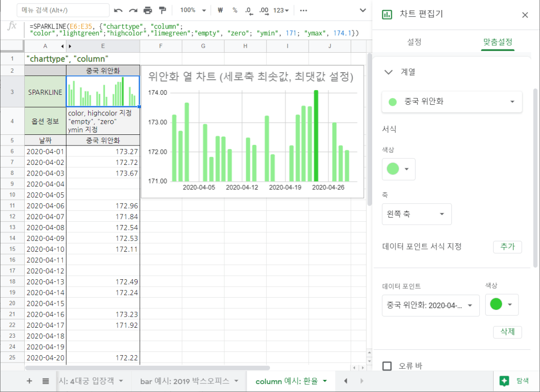Apply currency format with ₩ icon

pyautogui.click(x=220, y=11)
